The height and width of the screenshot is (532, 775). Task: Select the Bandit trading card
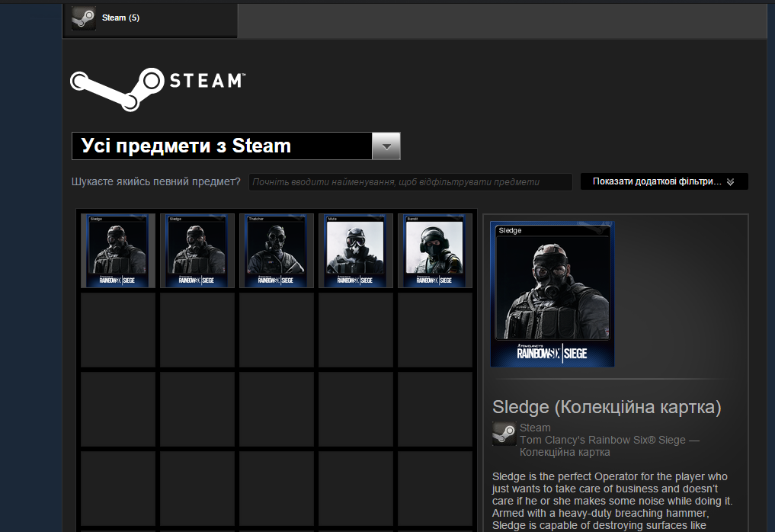coord(434,251)
